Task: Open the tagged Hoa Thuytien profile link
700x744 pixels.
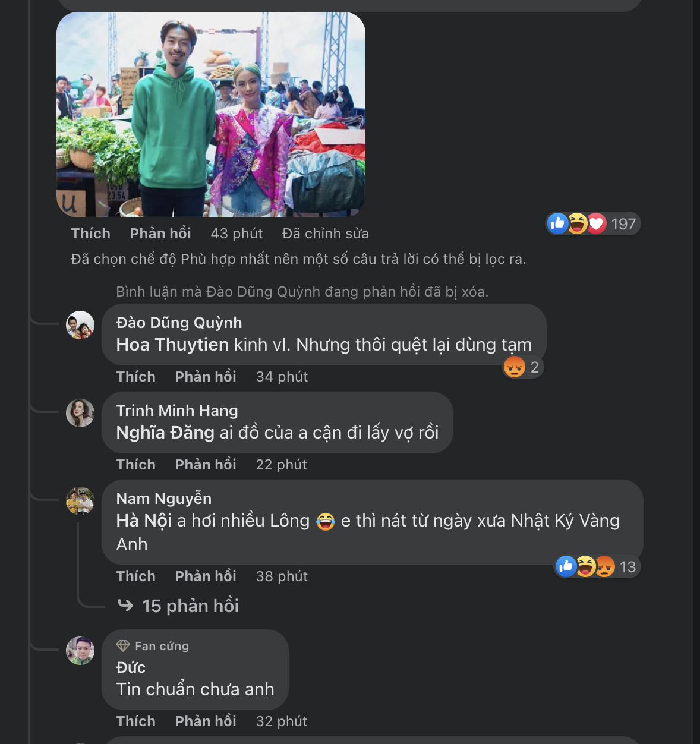Action: point(172,345)
